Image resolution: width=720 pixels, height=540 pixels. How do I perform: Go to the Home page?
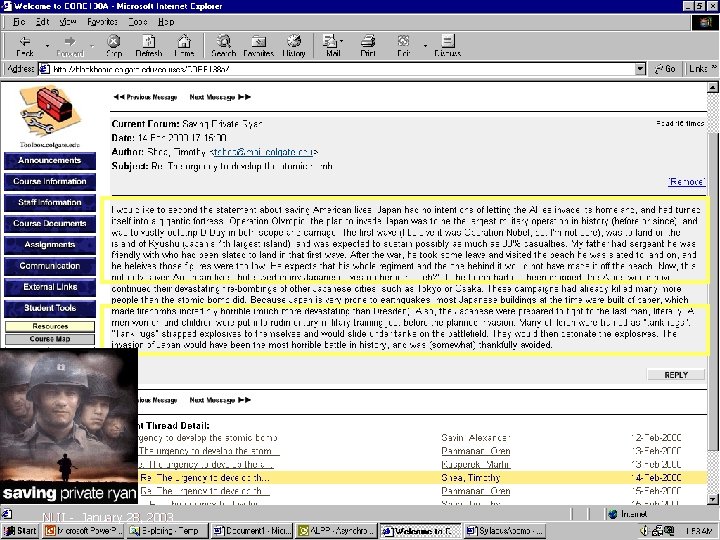click(x=184, y=46)
